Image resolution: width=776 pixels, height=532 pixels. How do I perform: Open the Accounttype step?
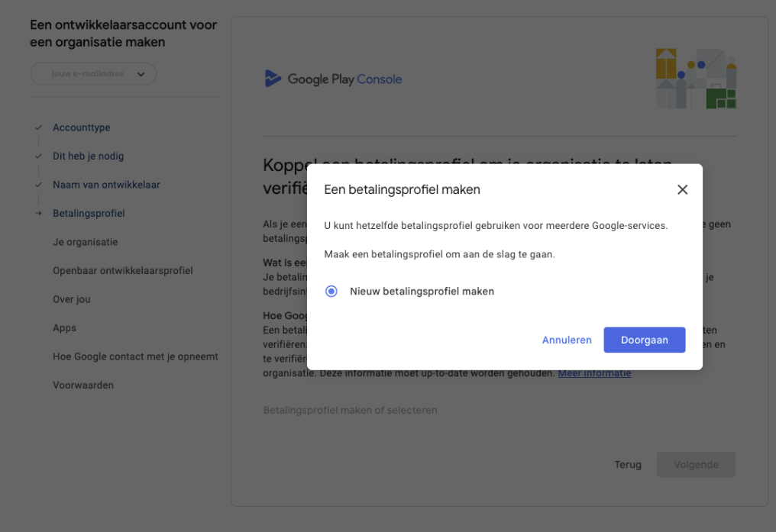pos(81,127)
